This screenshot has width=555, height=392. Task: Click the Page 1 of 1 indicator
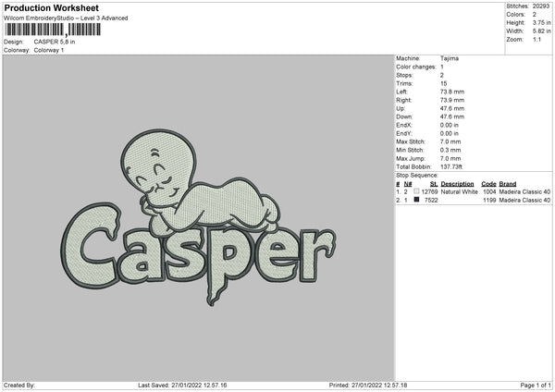point(536,385)
